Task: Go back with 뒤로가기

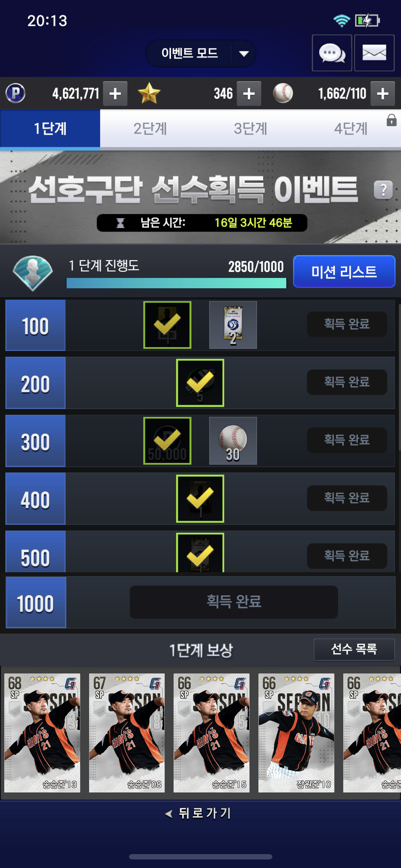Action: [199, 813]
